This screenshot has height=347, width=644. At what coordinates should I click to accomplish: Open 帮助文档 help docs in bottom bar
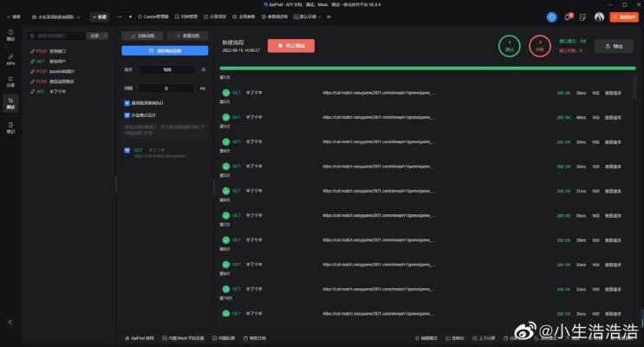coord(255,338)
